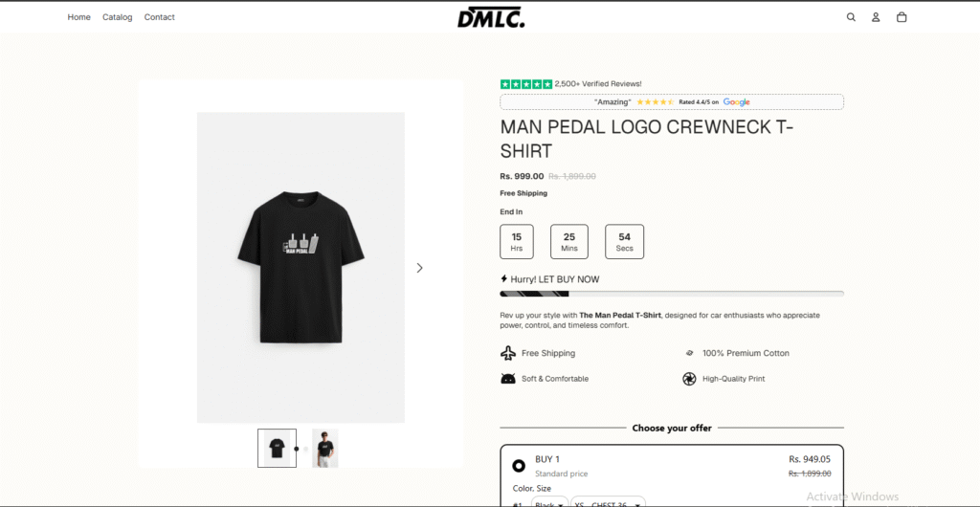980x507 pixels.
Task: Open the Black color dropdown
Action: 549,503
